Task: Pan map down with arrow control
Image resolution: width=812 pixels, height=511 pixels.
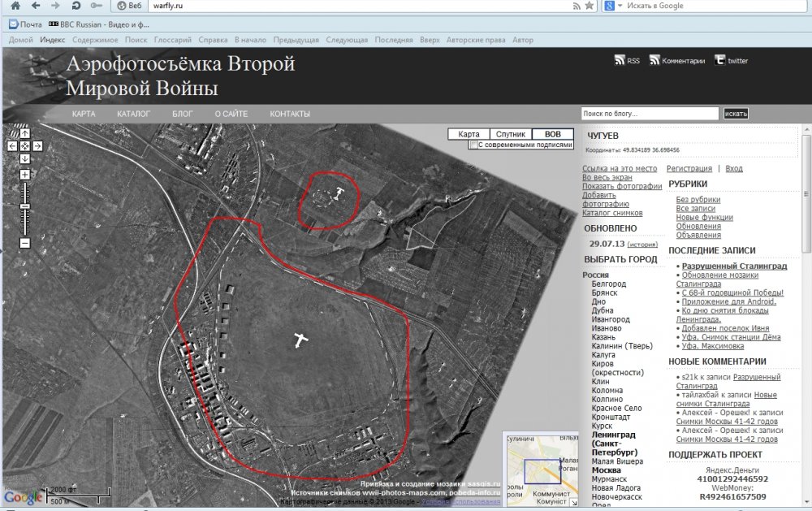Action: (25, 158)
